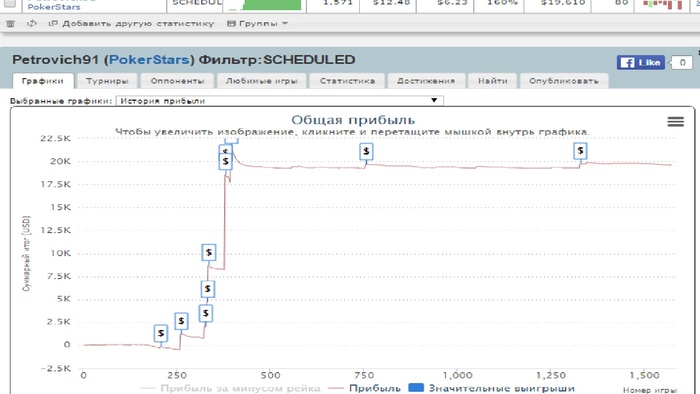Click the Facebook like count bubble

pos(682,62)
